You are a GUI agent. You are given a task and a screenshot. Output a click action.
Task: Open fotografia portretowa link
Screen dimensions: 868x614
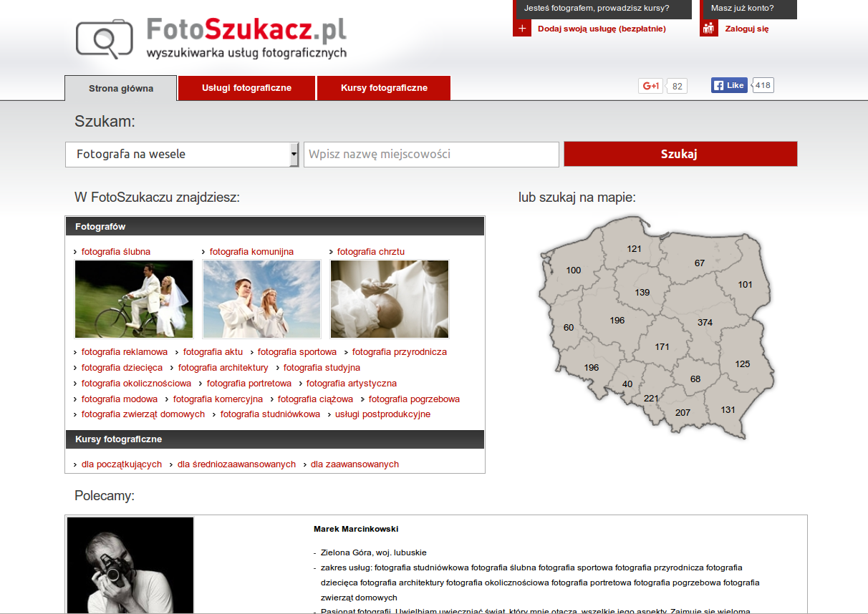click(x=249, y=384)
